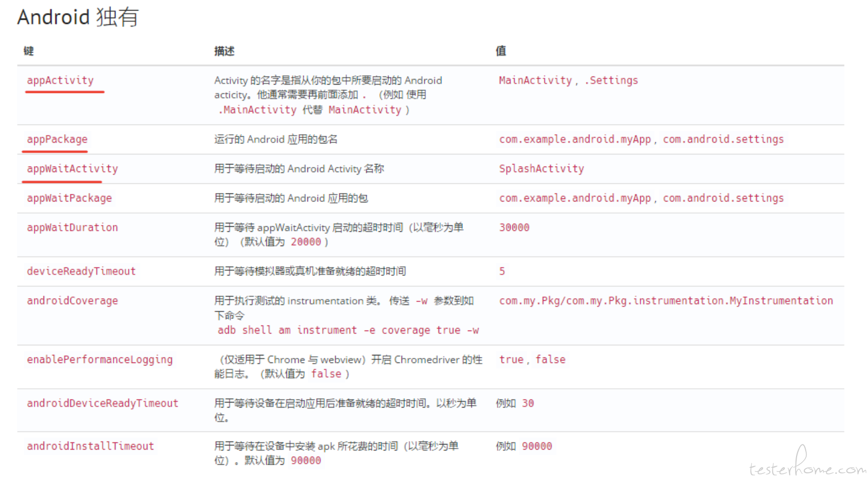The image size is (868, 487).
Task: Click the appWaitActivity key cell
Action: pos(72,169)
